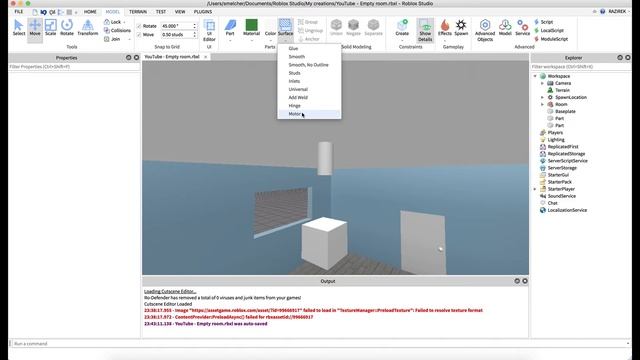Screen dimensions: 640x360
Task: Choose Add Weld option
Action: pyautogui.click(x=309, y=98)
